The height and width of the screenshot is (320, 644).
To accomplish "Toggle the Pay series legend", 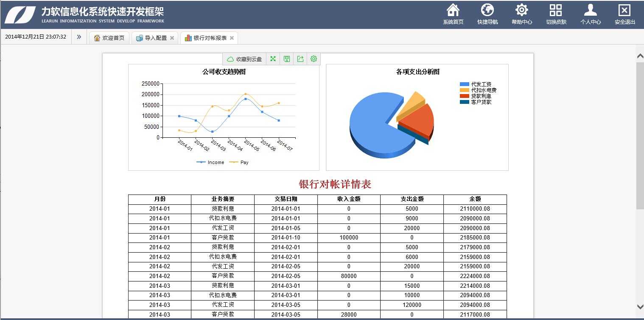I will [239, 162].
